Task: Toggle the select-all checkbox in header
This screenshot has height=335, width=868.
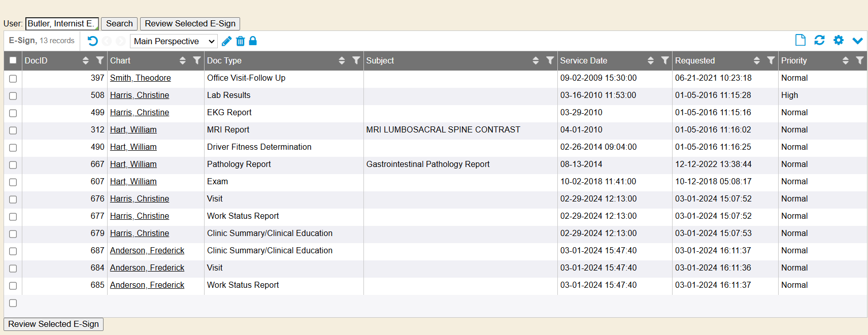Action: click(x=13, y=60)
